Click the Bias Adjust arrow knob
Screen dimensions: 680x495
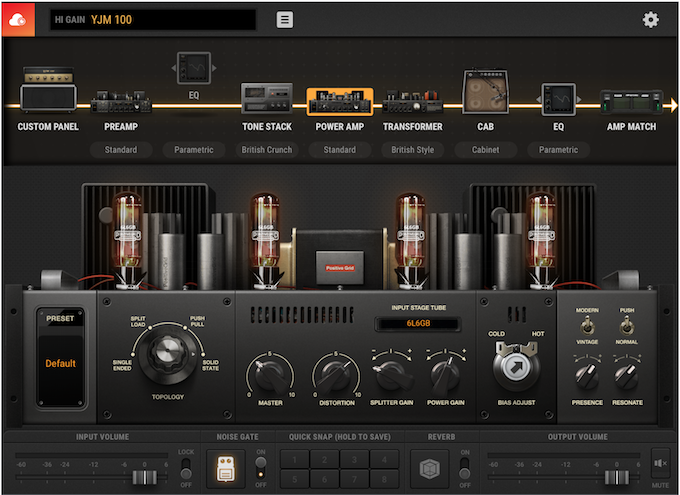[516, 367]
